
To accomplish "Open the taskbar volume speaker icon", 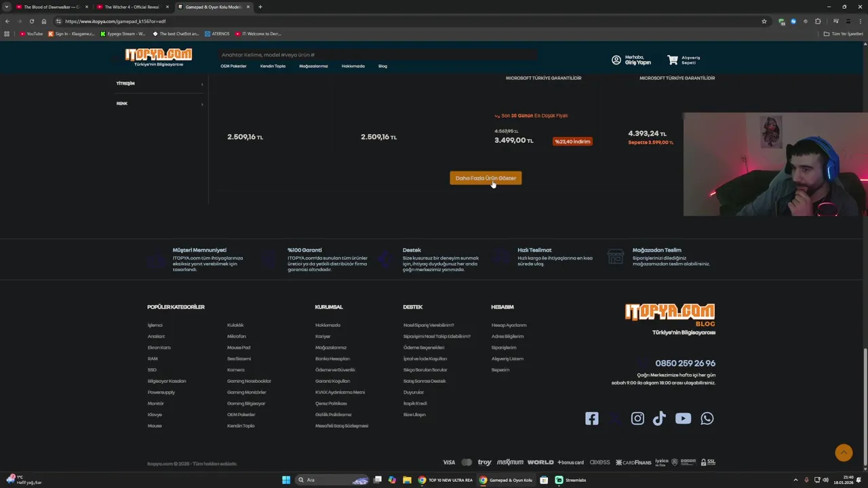I will pos(825,480).
